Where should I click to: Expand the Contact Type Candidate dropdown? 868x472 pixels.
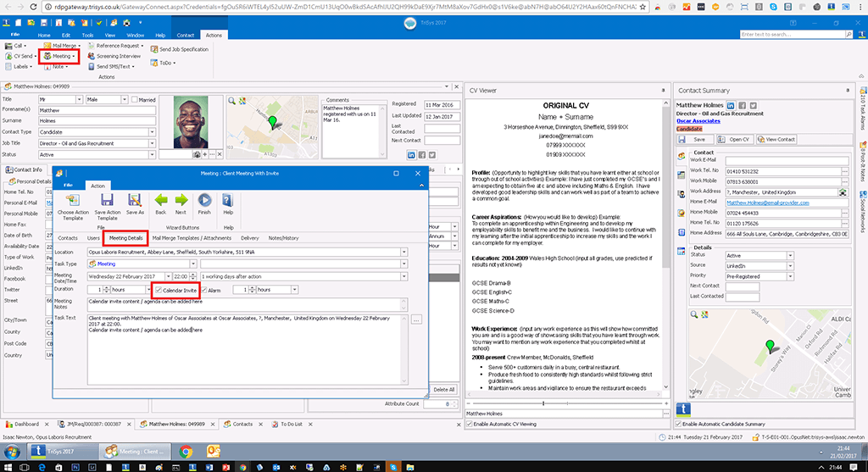point(152,132)
